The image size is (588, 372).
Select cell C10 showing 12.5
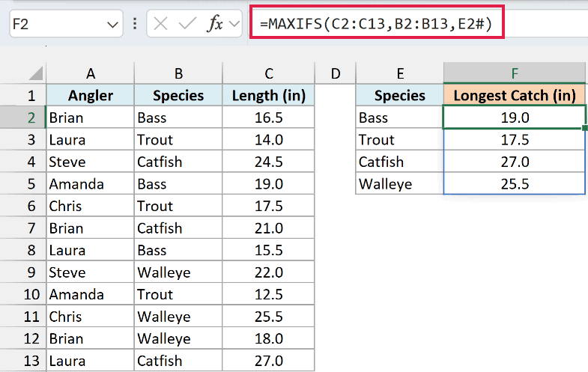click(x=268, y=294)
